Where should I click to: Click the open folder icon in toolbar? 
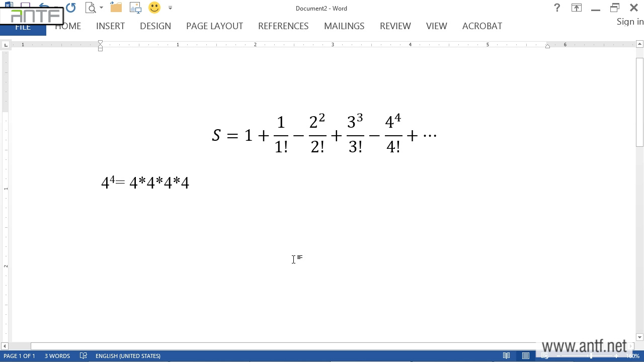click(116, 8)
